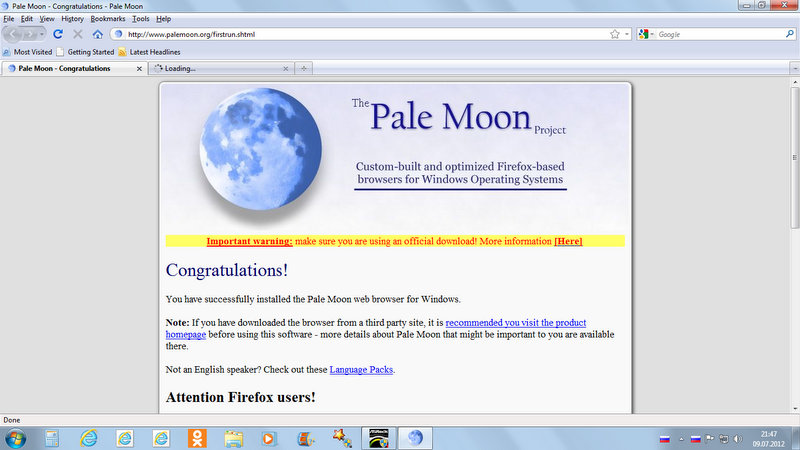
Task: Open the Tools menu
Action: click(x=141, y=19)
